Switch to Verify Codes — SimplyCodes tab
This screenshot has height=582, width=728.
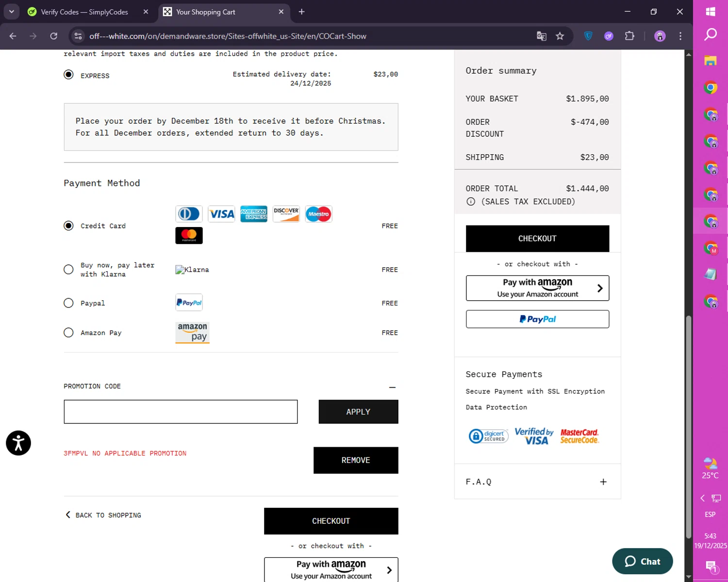[84, 12]
